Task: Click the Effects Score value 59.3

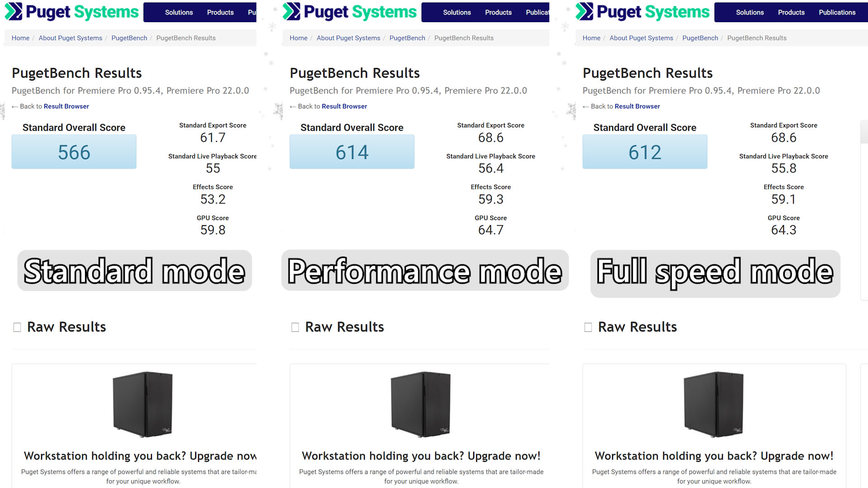Action: pos(491,199)
